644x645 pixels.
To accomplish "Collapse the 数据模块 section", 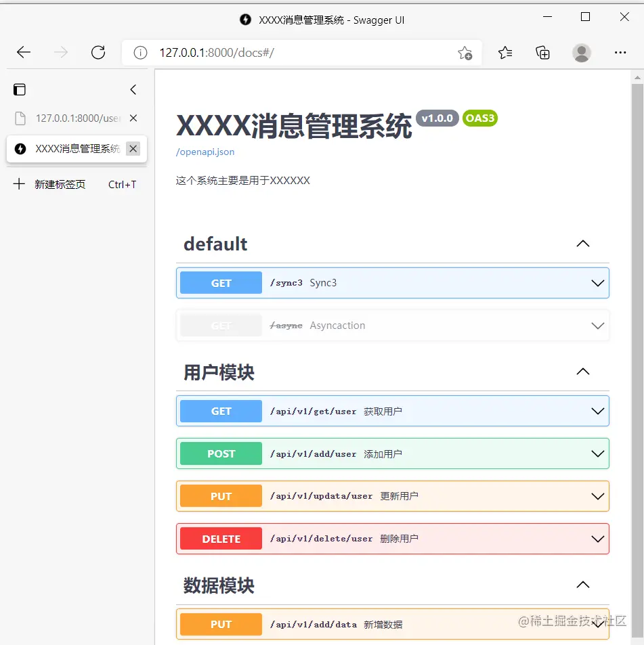I will pyautogui.click(x=582, y=585).
